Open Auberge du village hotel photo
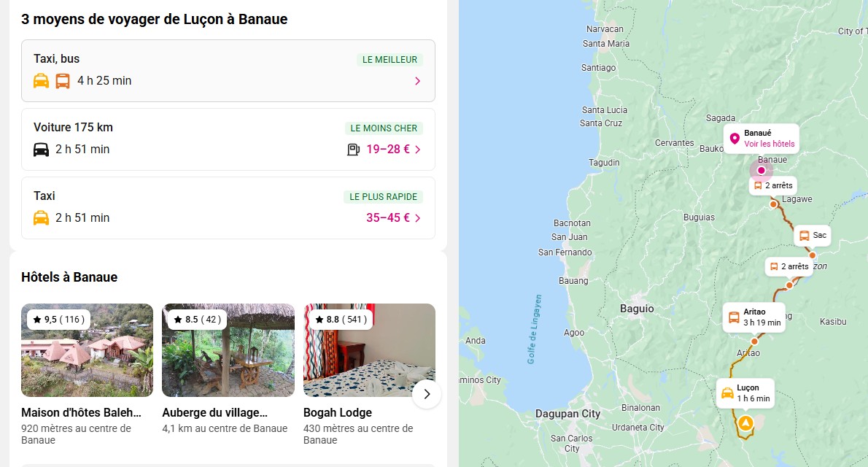 (228, 350)
